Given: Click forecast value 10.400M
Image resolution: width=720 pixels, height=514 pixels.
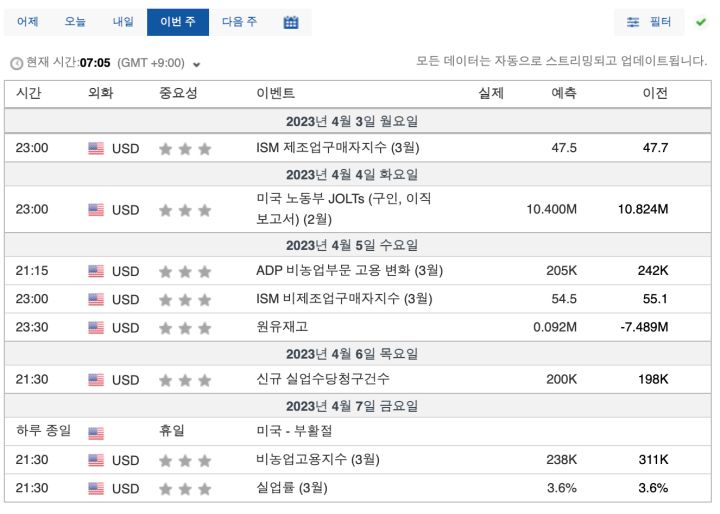Looking at the screenshot, I should click(x=551, y=209).
